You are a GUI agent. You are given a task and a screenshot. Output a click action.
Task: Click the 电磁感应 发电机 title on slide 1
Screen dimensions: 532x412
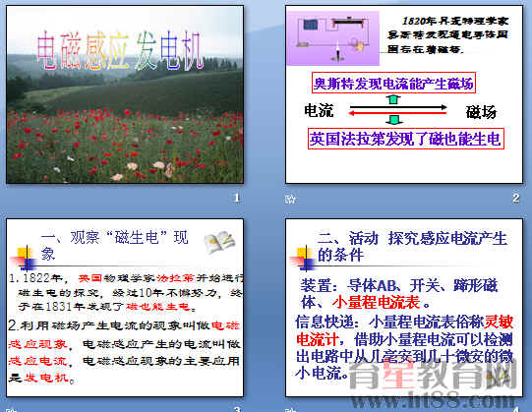[x=120, y=51]
